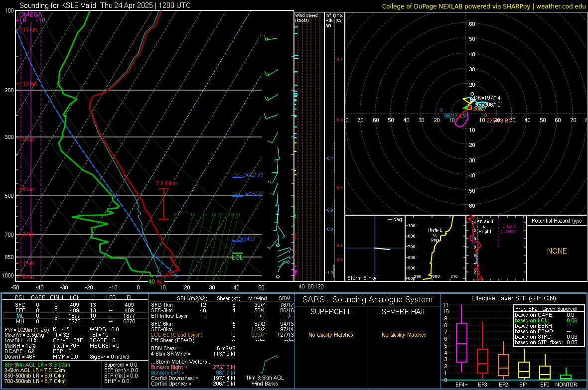Click the red Bunkers Right = 275/13 kt
588x390 pixels.
click(193, 368)
